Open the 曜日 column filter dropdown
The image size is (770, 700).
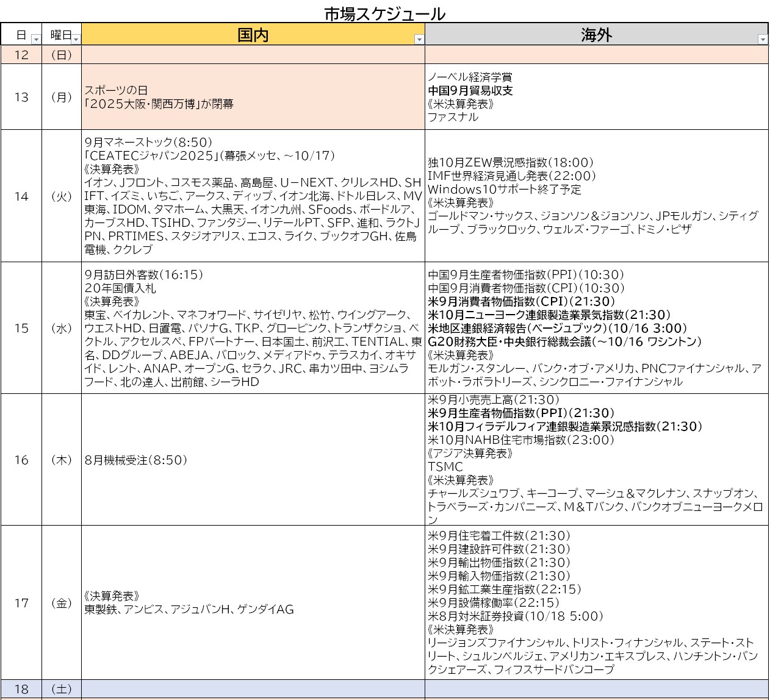[76, 40]
